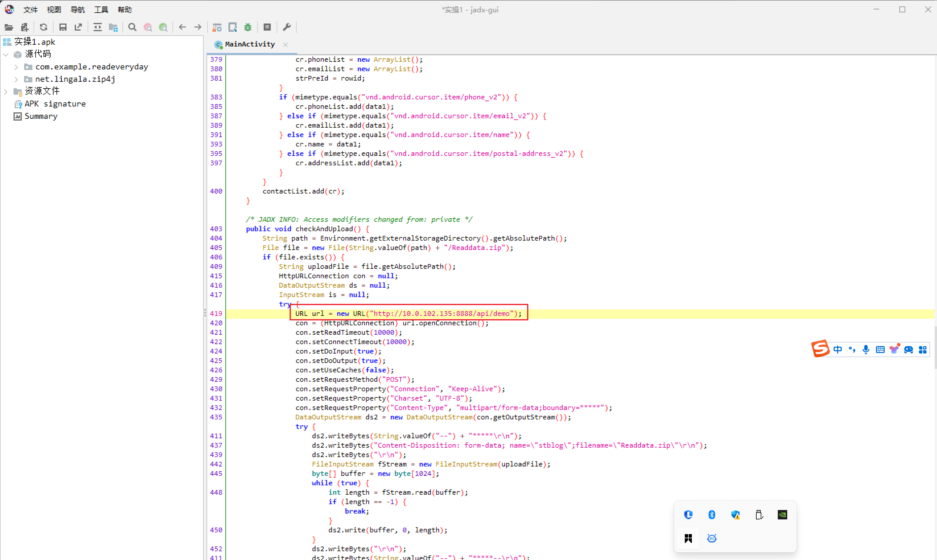Screen dimensions: 937x560
Task: Open text search with the magnifier icon
Action: tap(132, 27)
